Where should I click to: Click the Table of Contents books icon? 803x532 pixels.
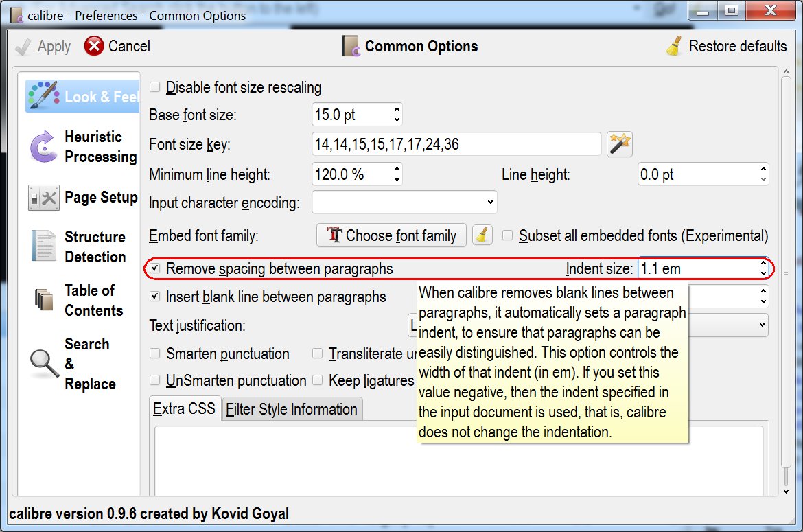tap(43, 299)
